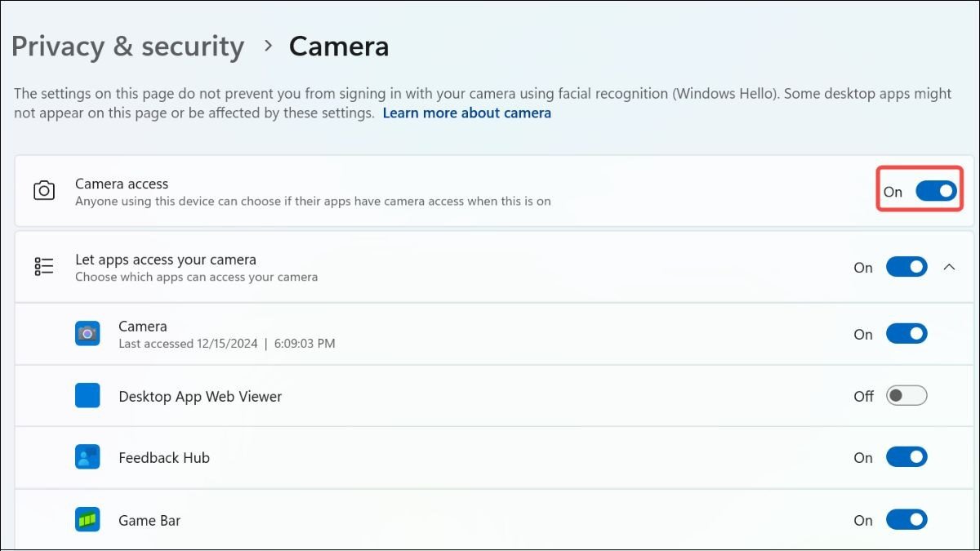Select the blue Camera app tile icon
This screenshot has height=551, width=980.
(87, 333)
